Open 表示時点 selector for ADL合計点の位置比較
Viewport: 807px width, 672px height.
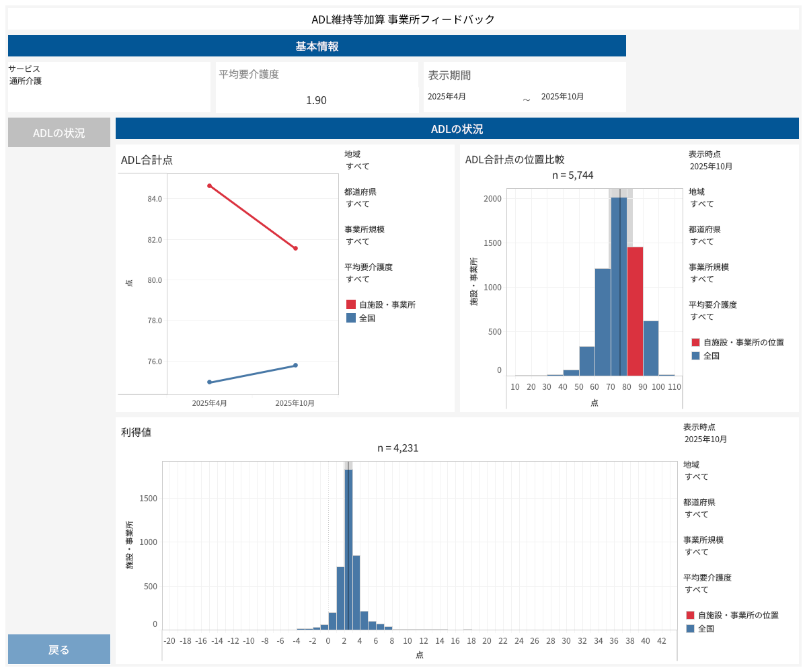tap(712, 166)
